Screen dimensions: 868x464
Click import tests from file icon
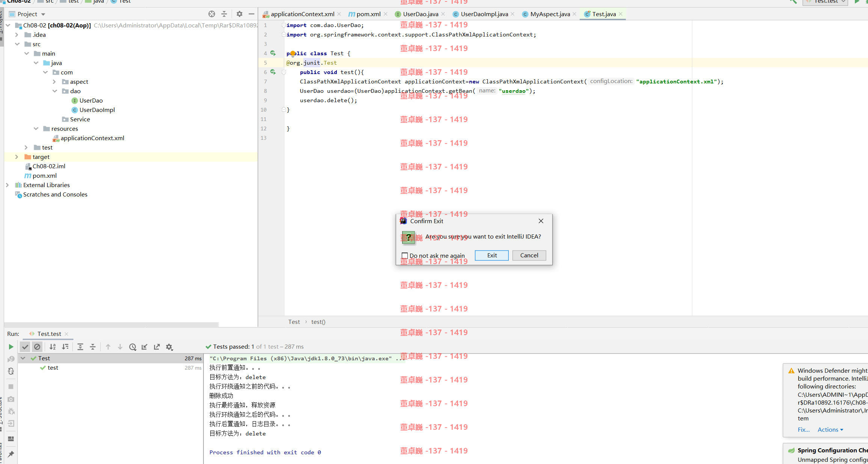tap(145, 347)
